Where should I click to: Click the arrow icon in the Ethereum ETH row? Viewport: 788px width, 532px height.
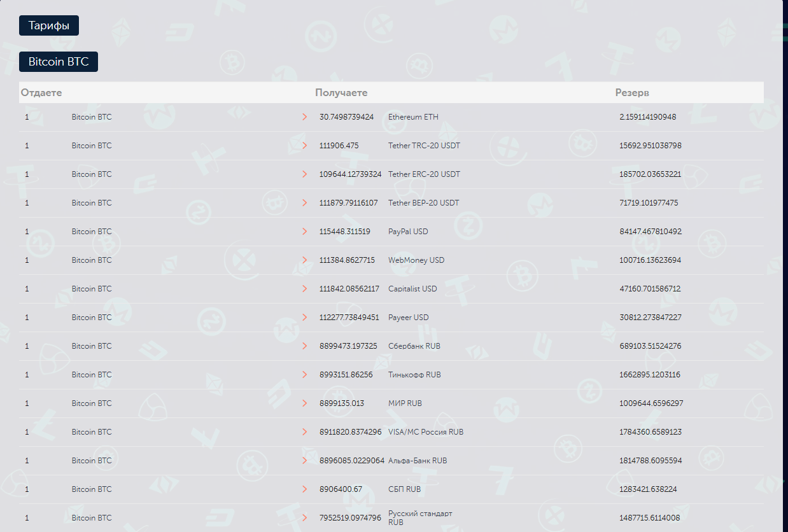[305, 117]
